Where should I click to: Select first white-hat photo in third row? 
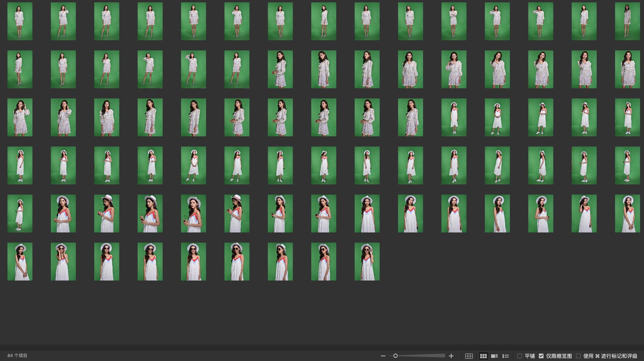[x=454, y=117]
